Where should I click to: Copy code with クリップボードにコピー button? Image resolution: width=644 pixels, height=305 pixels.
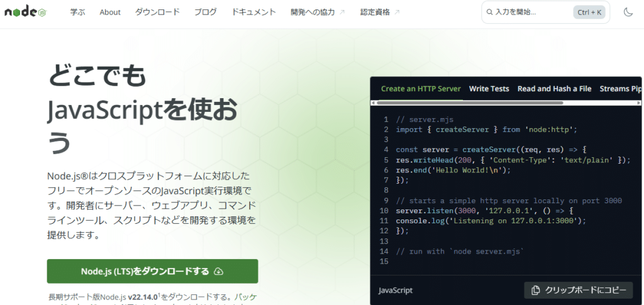point(579,291)
